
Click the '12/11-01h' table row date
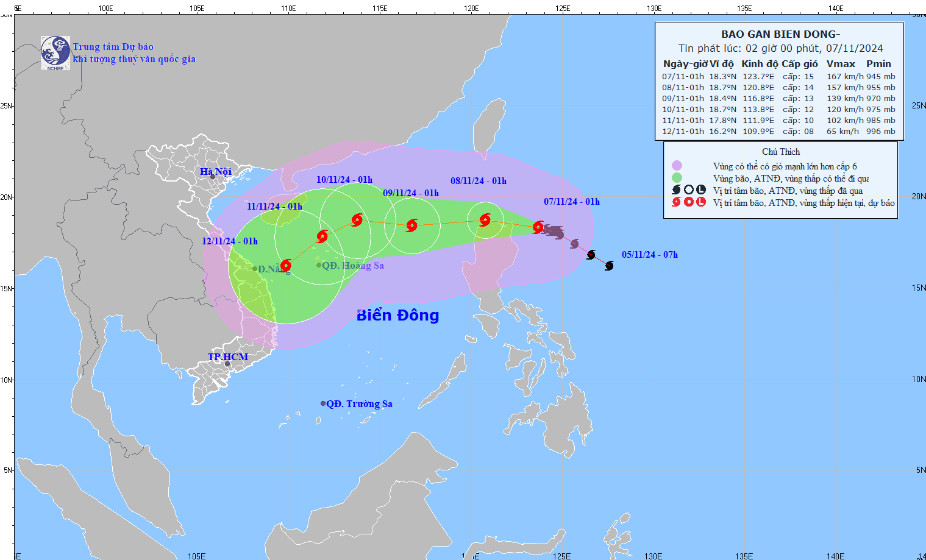683,132
